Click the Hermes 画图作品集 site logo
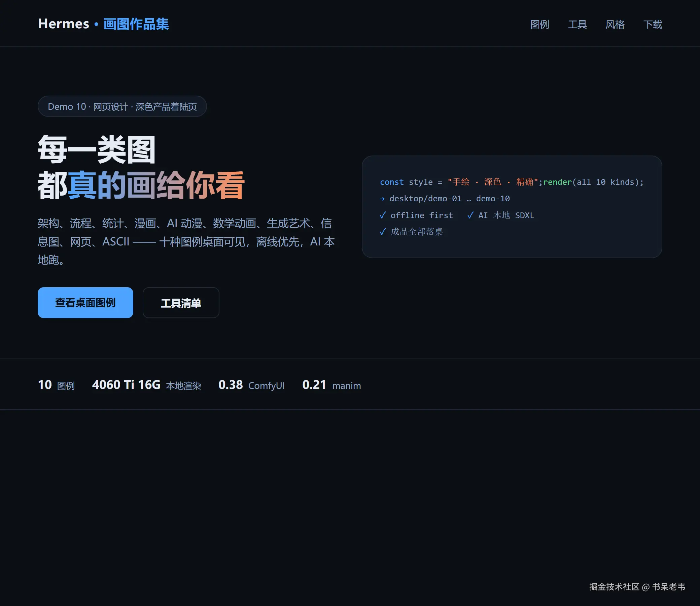 (103, 24)
